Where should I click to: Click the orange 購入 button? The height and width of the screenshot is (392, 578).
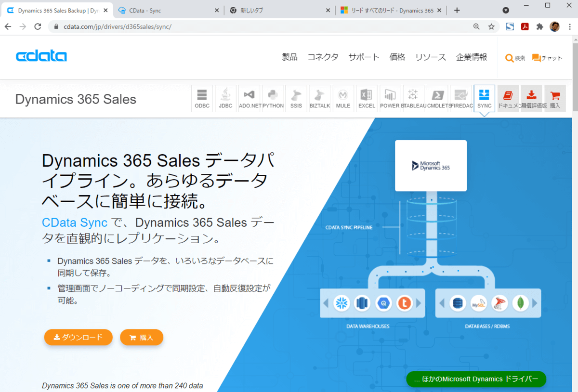pos(142,338)
